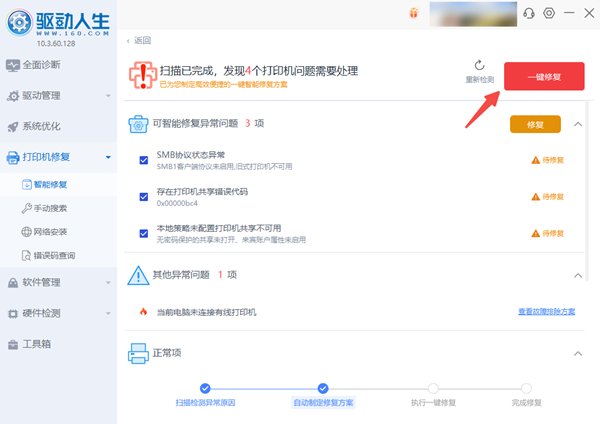Click the warning icon on the 本地策略未配置 row

tap(535, 233)
